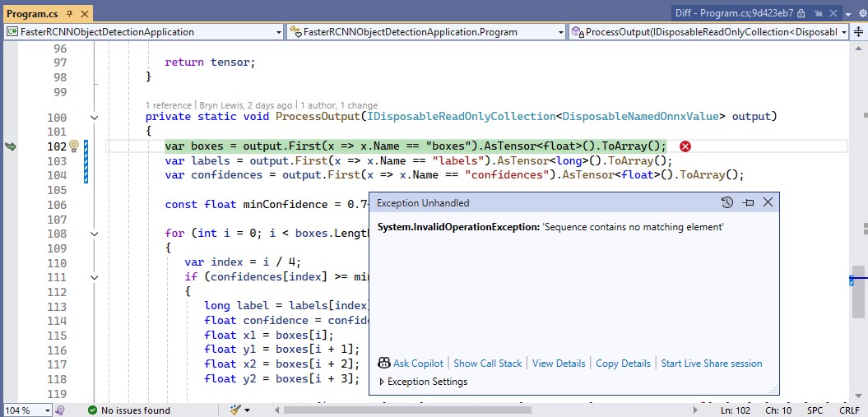This screenshot has width=868, height=417.
Task: Click the red exception error icon on line 102
Action: pyautogui.click(x=685, y=146)
